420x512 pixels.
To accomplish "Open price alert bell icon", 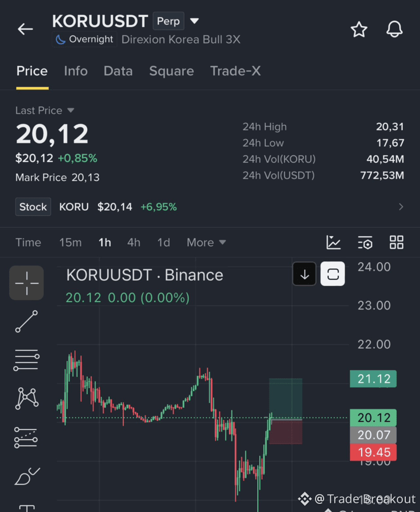I will click(394, 29).
